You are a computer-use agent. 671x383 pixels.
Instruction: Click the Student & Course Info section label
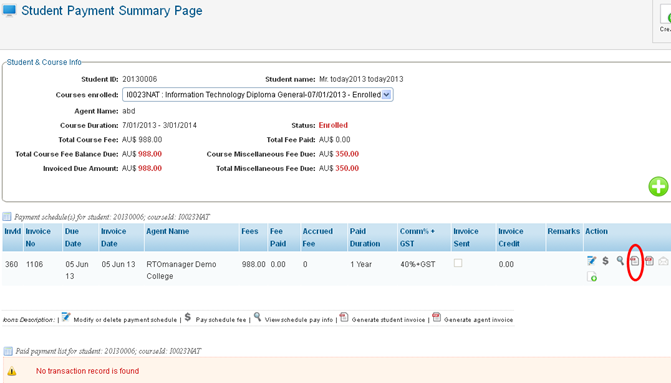pos(44,62)
